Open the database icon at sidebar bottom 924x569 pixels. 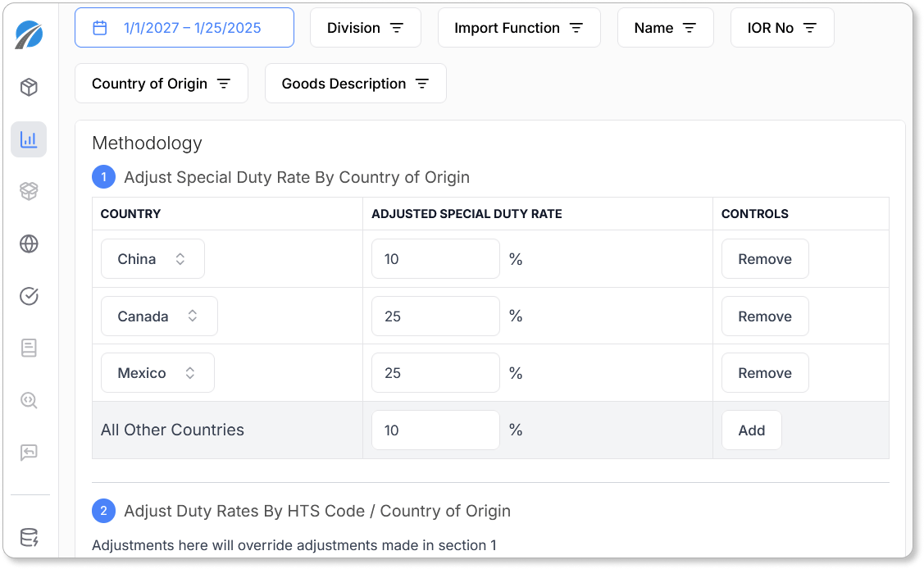(29, 537)
